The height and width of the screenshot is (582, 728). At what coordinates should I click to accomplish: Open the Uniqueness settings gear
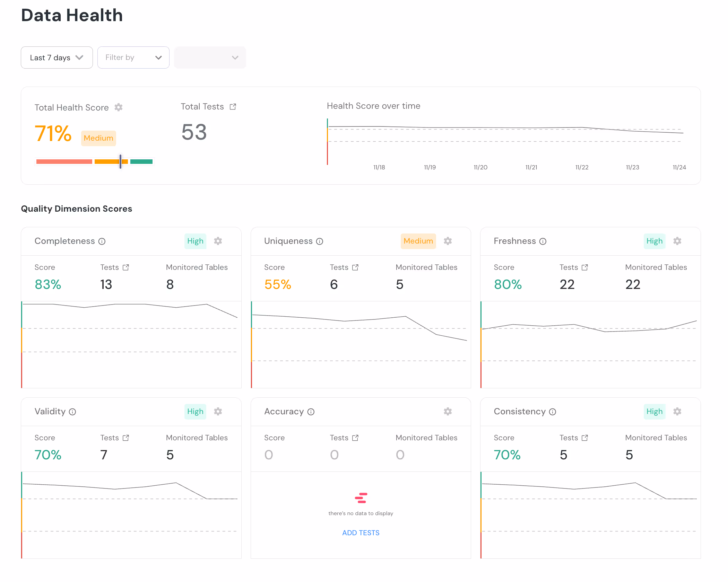[x=448, y=241]
